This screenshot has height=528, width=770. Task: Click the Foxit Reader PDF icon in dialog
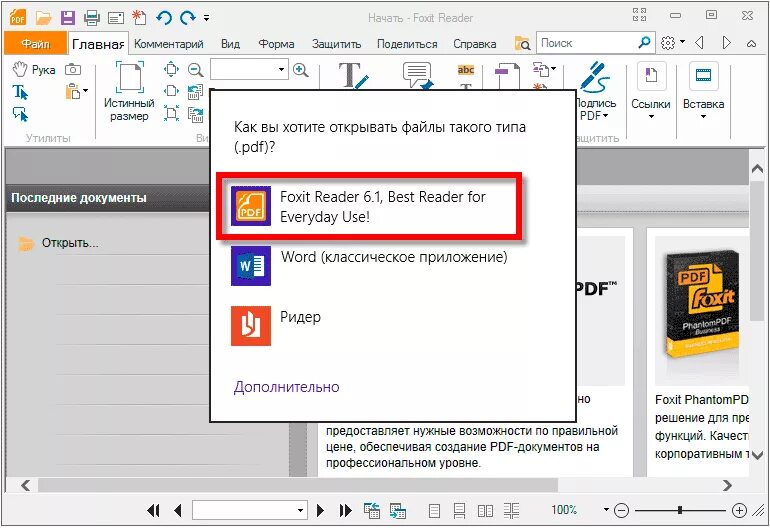(x=251, y=206)
